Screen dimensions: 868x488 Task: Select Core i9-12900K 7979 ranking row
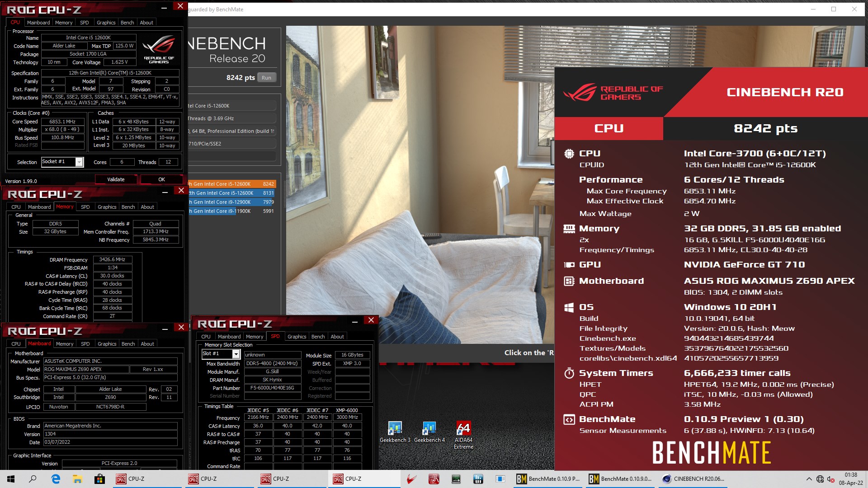tap(231, 202)
